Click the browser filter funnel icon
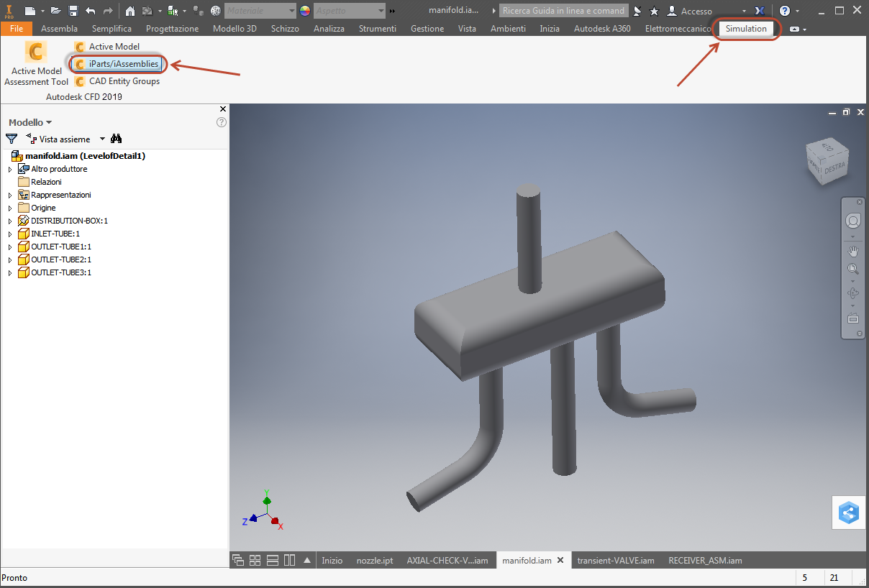 tap(12, 139)
